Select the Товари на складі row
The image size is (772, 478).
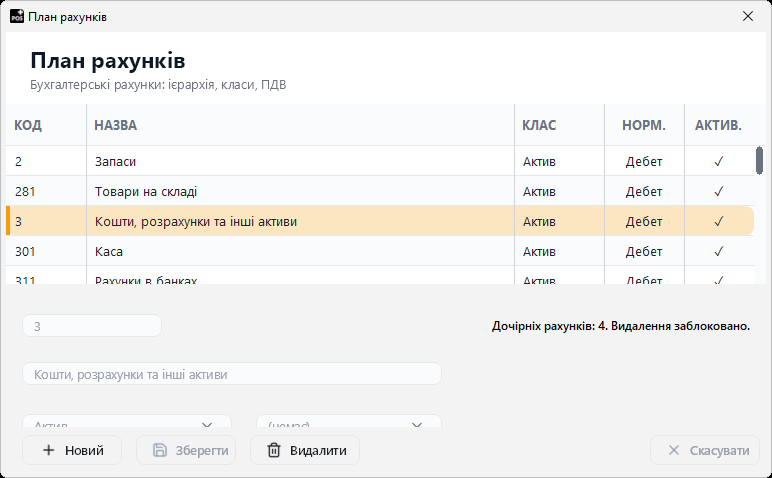pyautogui.click(x=380, y=191)
